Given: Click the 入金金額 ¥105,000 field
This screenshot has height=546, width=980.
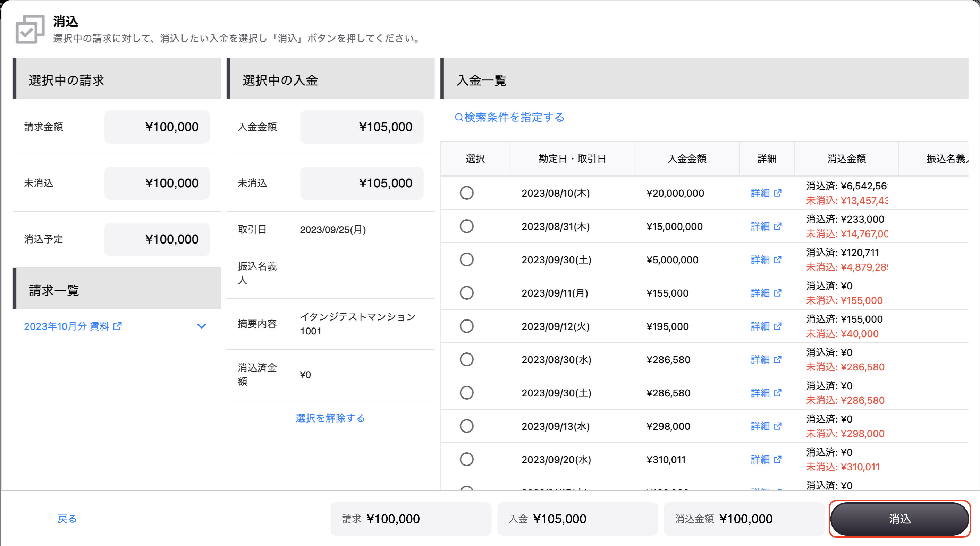Looking at the screenshot, I should coord(362,127).
